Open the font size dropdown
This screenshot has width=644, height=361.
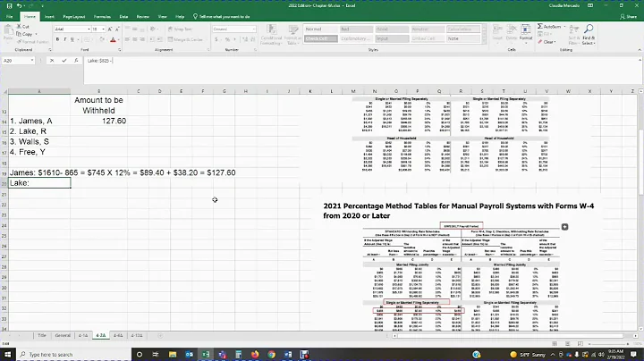[x=103, y=29]
